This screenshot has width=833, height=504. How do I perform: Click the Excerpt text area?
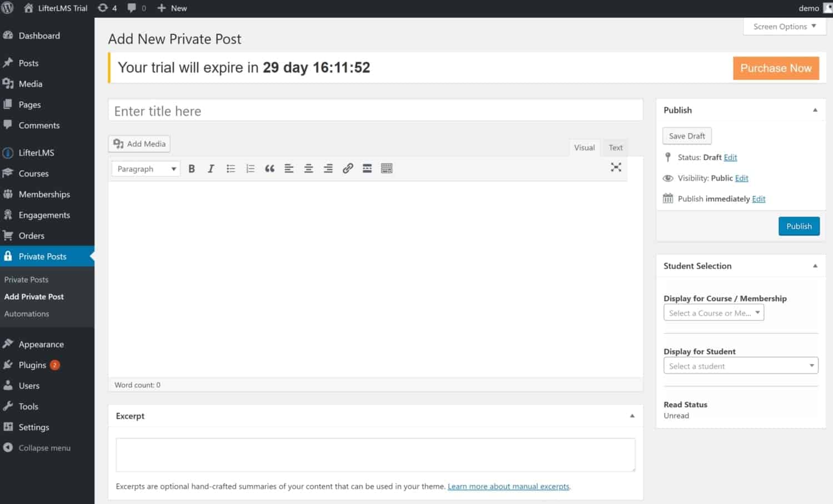click(x=375, y=455)
